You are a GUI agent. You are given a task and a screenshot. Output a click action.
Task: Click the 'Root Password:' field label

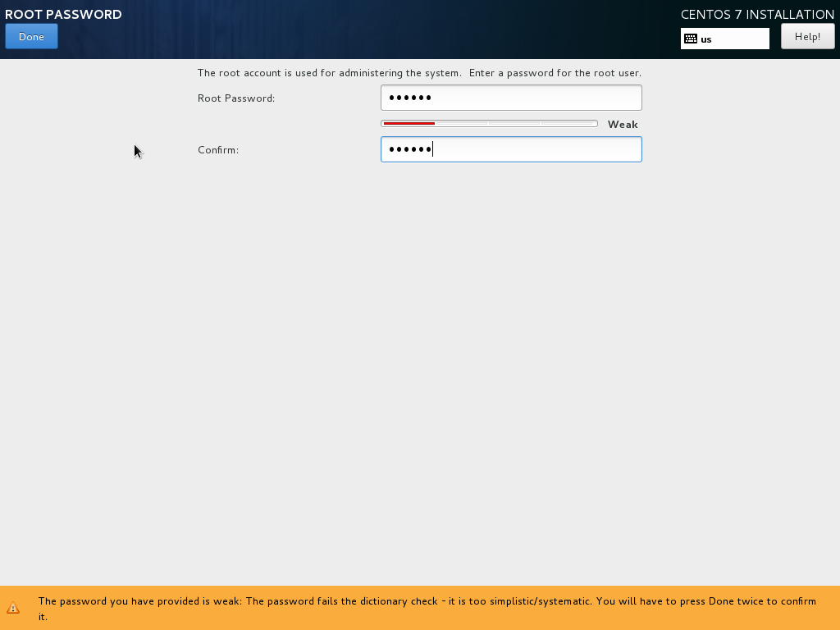[236, 98]
